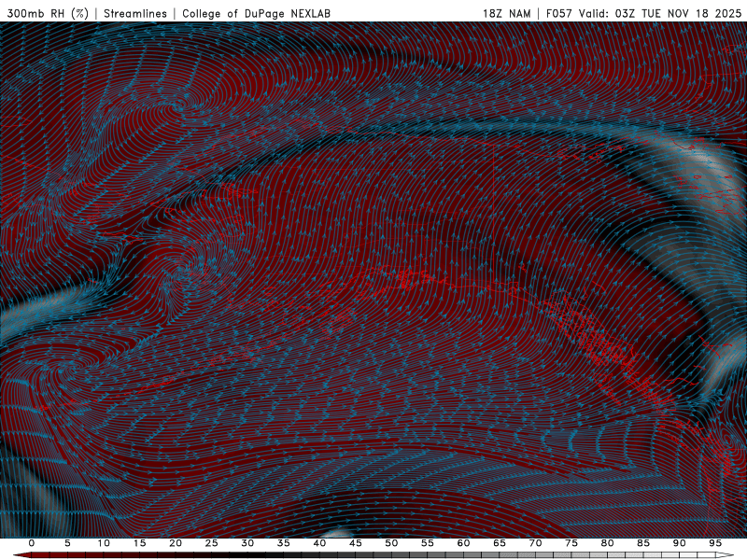Select the "10" color scale label
This screenshot has height=560, width=747.
(104, 543)
